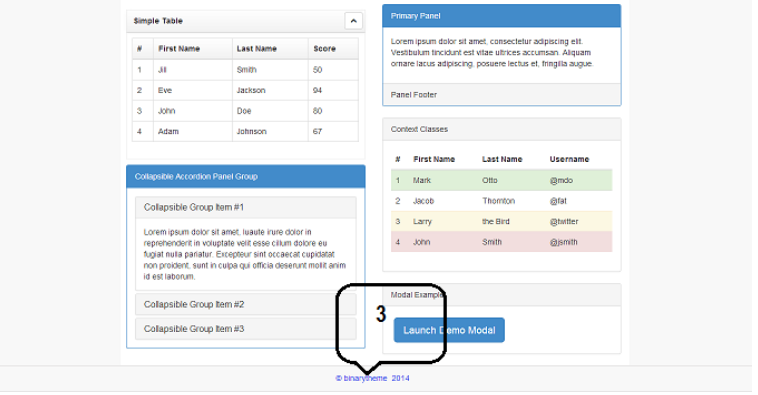758x395 pixels.
Task: Click the Collapsible Accordion Panel Group heading
Action: pyautogui.click(x=196, y=176)
